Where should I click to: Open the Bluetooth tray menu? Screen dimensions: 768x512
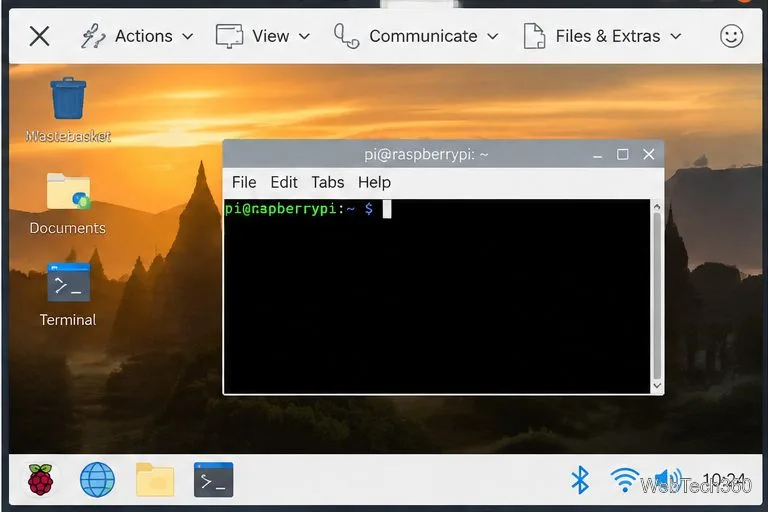click(x=580, y=480)
